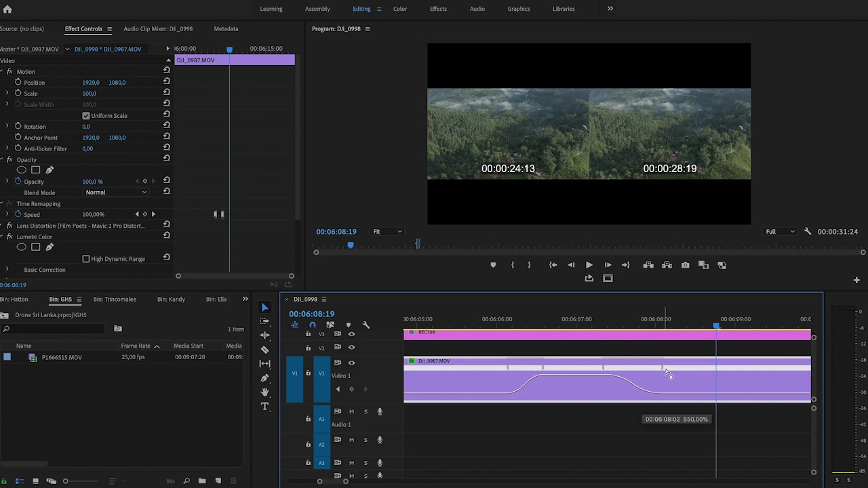Open the Audio Clip Mixer panel tab

point(158,28)
